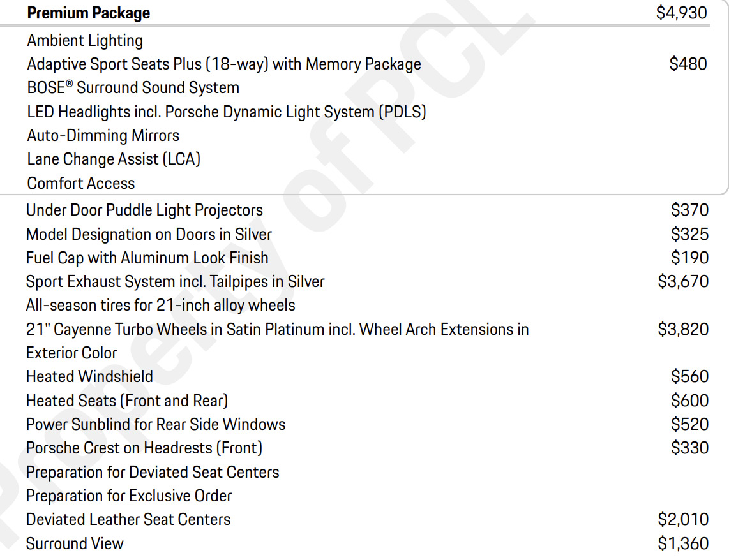Click Under Door Puddle Light Projectors
This screenshot has height=560, width=729.
click(x=145, y=210)
